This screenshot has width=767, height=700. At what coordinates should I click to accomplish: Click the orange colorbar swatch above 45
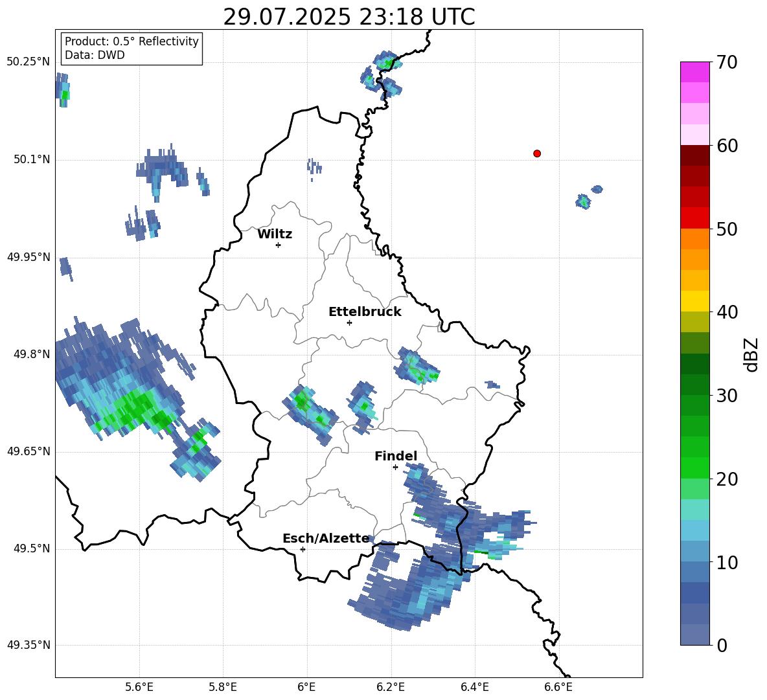point(694,260)
